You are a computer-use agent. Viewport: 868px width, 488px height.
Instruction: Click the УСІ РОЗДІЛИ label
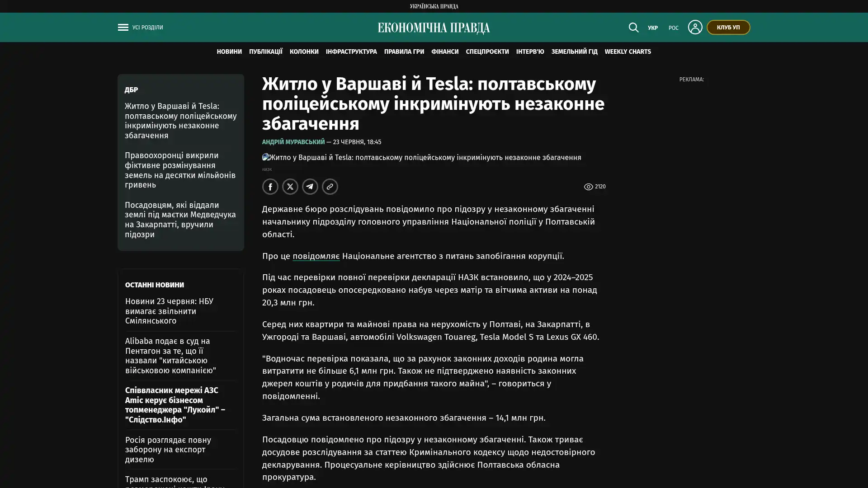(x=148, y=28)
